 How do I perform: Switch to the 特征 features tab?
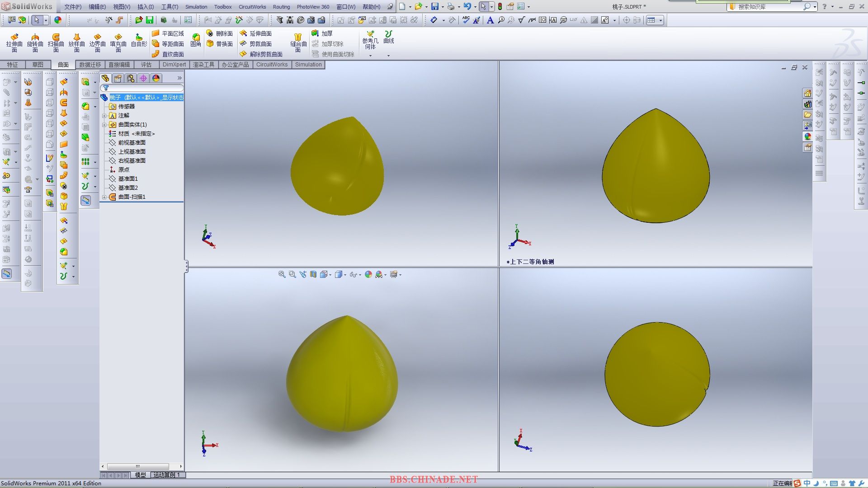tap(12, 65)
